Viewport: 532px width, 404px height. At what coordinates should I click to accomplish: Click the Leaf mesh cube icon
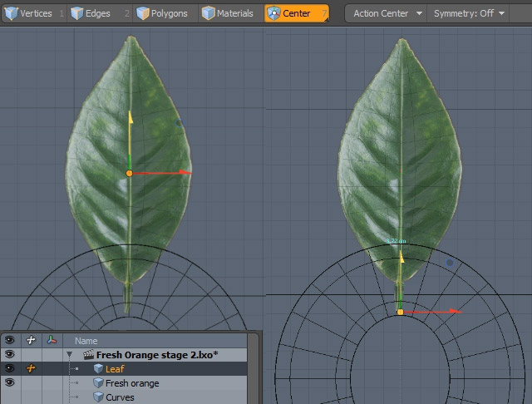[98, 368]
